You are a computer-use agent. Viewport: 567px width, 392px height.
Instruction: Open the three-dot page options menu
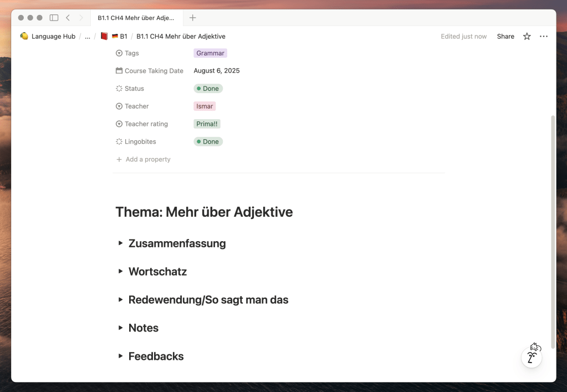click(x=543, y=37)
